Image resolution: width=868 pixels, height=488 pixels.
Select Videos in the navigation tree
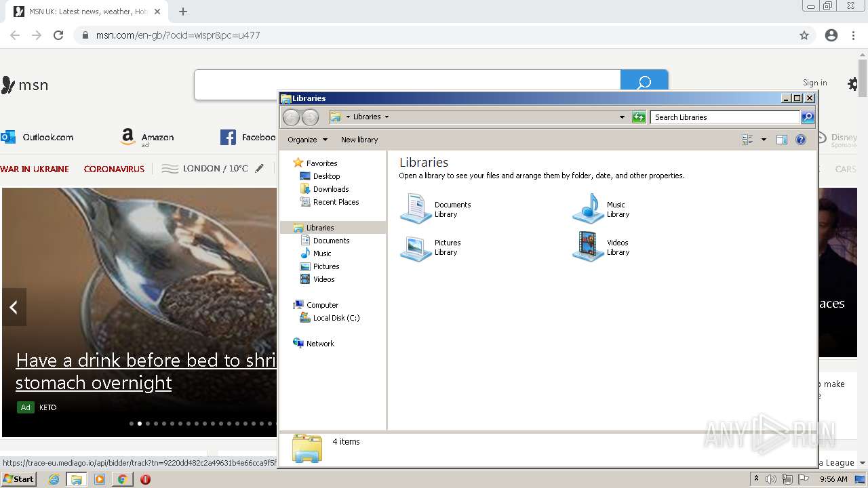point(323,279)
